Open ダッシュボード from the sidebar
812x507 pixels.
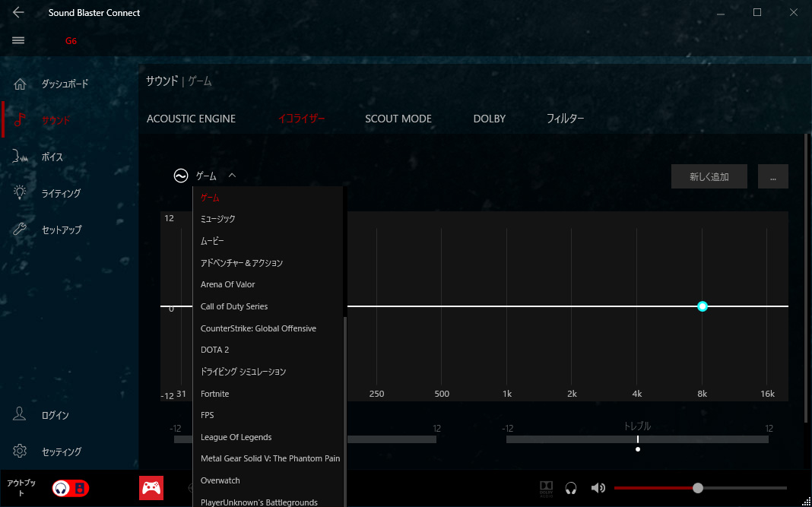click(65, 84)
